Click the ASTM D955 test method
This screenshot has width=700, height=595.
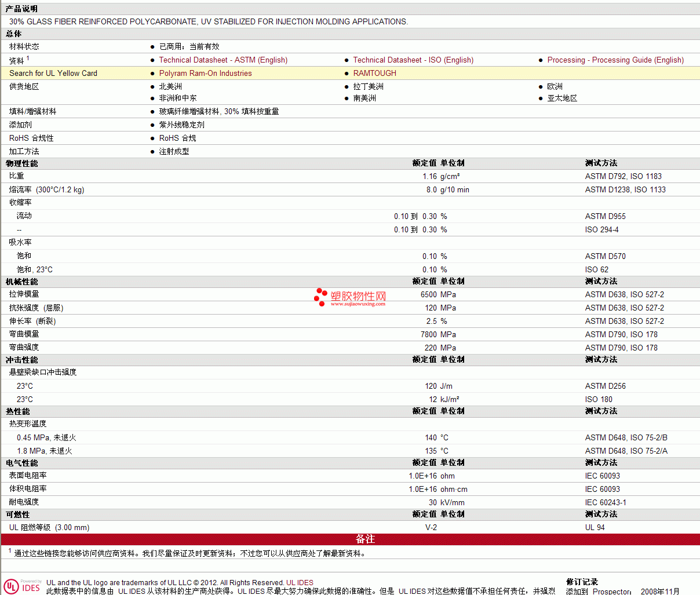pos(606,216)
